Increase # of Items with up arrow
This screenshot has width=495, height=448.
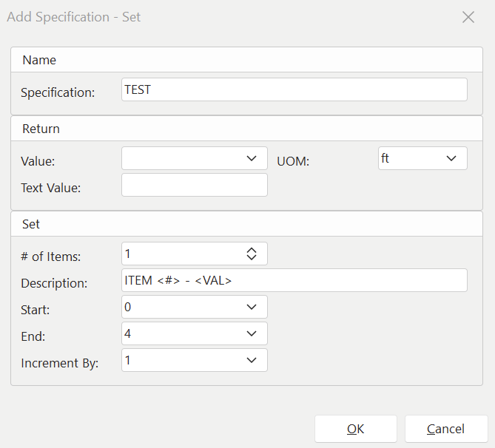click(x=252, y=250)
